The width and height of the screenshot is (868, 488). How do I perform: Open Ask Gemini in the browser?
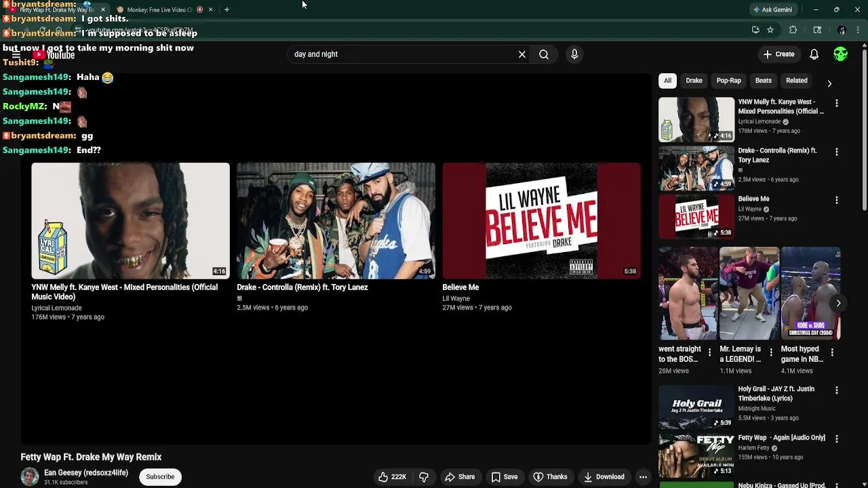tap(772, 9)
